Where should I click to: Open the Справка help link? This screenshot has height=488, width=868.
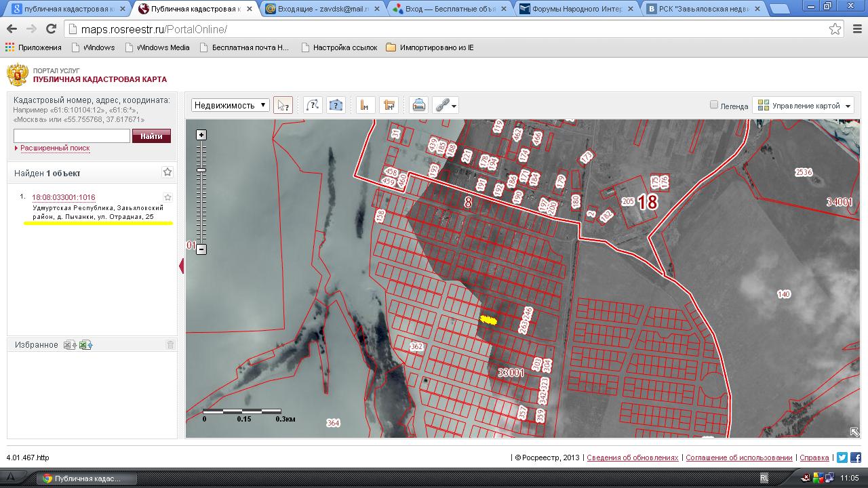pyautogui.click(x=814, y=457)
